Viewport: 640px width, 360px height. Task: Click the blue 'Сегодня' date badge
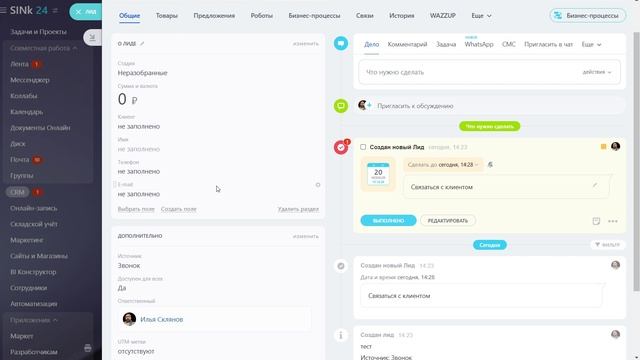(x=489, y=245)
